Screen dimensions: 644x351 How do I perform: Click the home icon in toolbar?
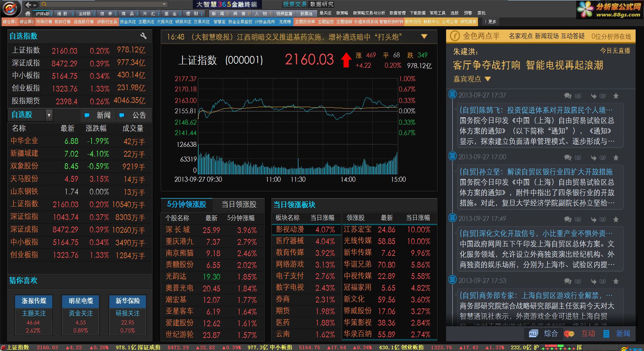[28, 14]
